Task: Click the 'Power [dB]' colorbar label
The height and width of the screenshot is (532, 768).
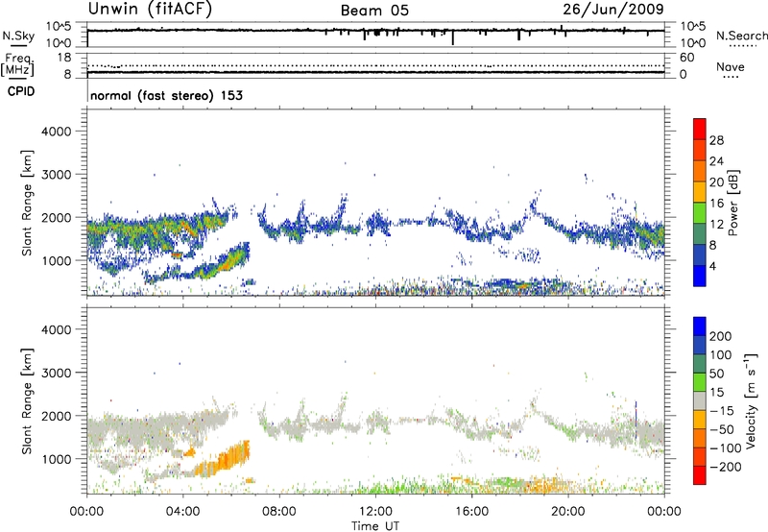Action: pos(732,203)
